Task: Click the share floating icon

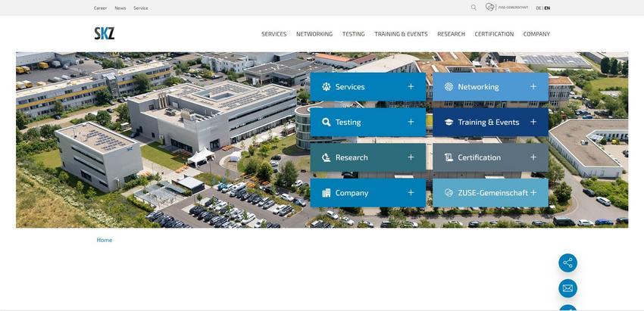Action: pyautogui.click(x=567, y=263)
